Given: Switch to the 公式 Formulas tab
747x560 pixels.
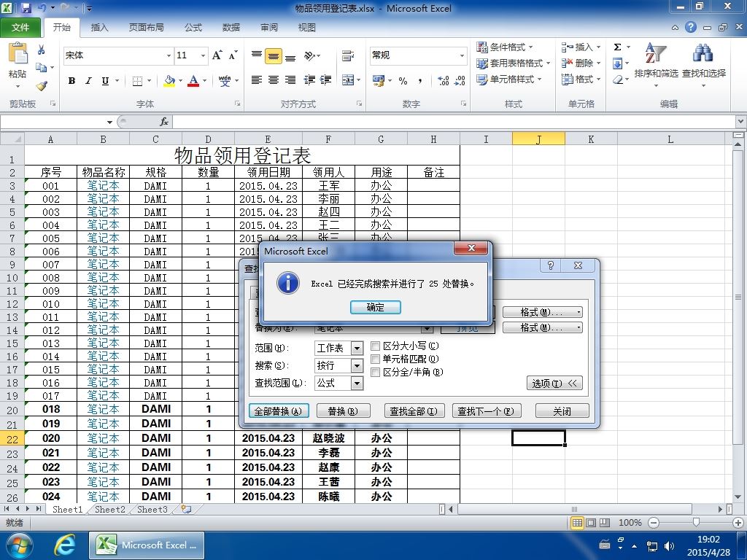Looking at the screenshot, I should (x=193, y=28).
